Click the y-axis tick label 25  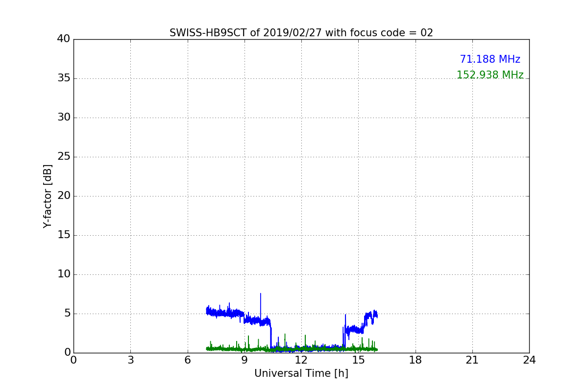63,157
